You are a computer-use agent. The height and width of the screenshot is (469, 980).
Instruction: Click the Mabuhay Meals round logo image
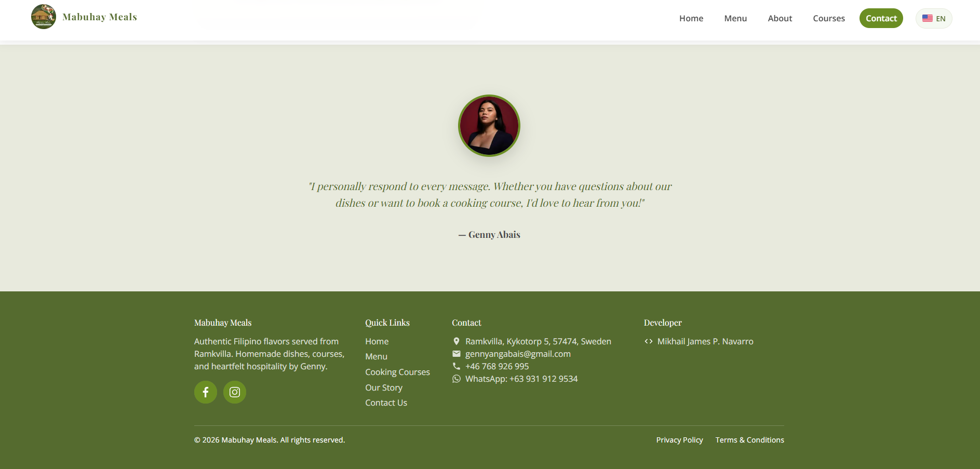tap(44, 17)
